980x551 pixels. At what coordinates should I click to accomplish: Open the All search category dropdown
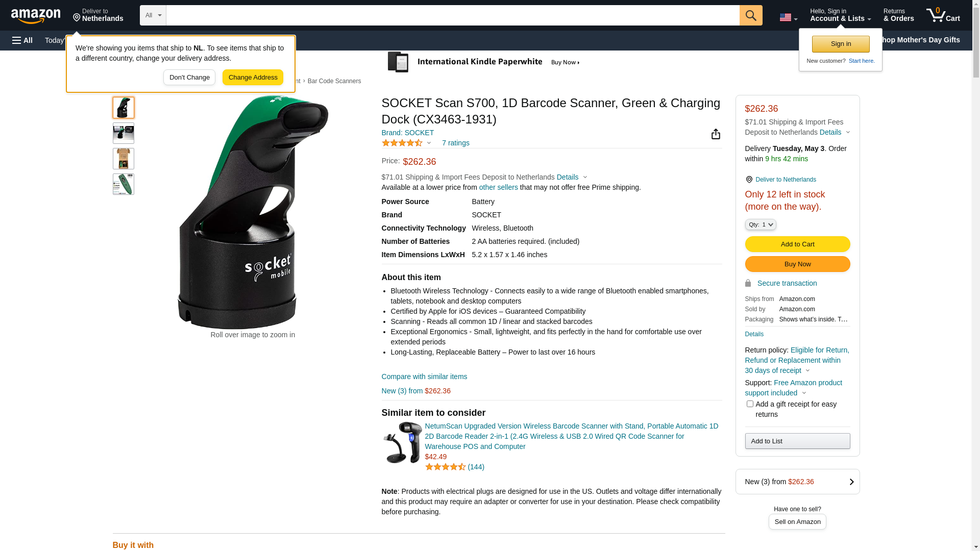[153, 15]
